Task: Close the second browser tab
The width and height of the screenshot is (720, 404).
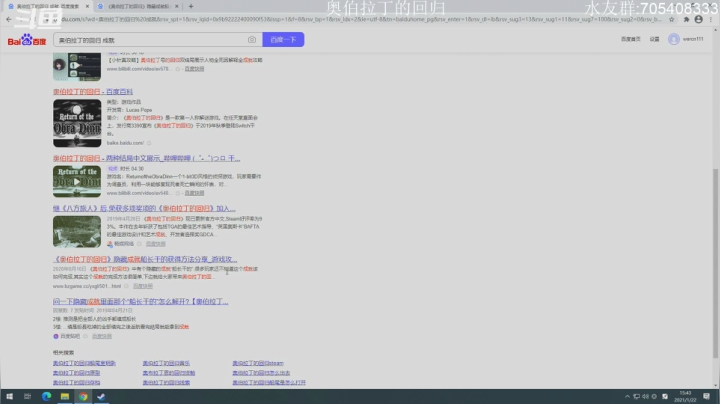Action: coord(177,6)
